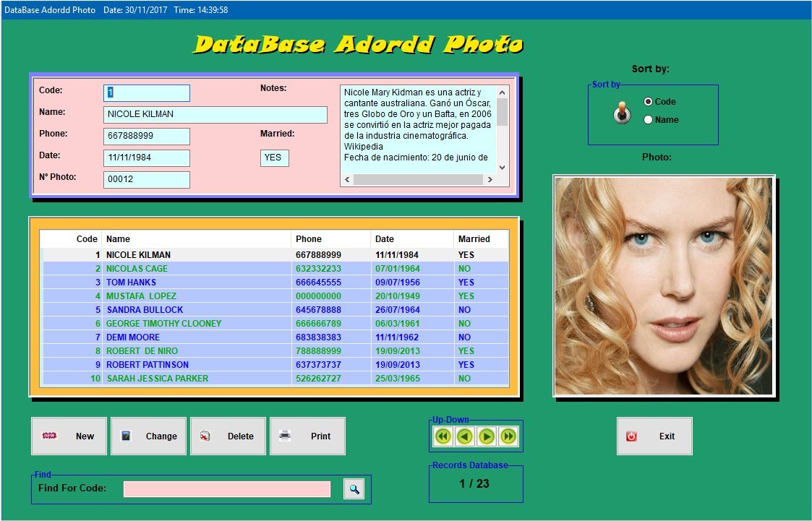
Task: Click the Nicole Kidman photo
Action: click(663, 284)
